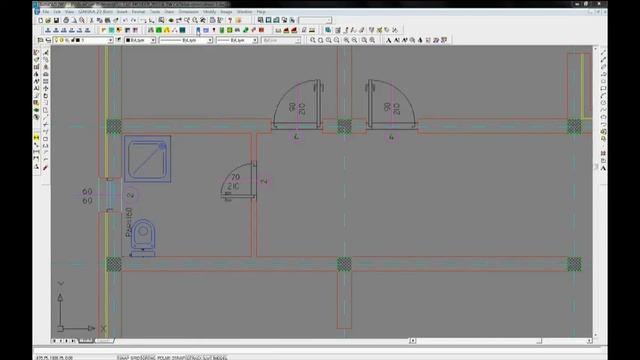Switch to the Layout tab beside Model
Viewport: 640px width, 360px height.
coord(104,340)
